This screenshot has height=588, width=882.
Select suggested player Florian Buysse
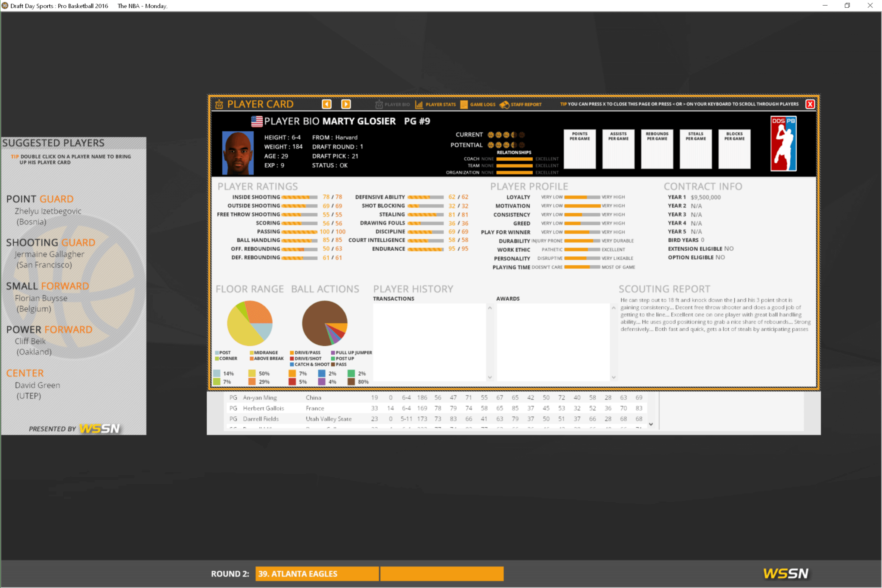point(41,303)
